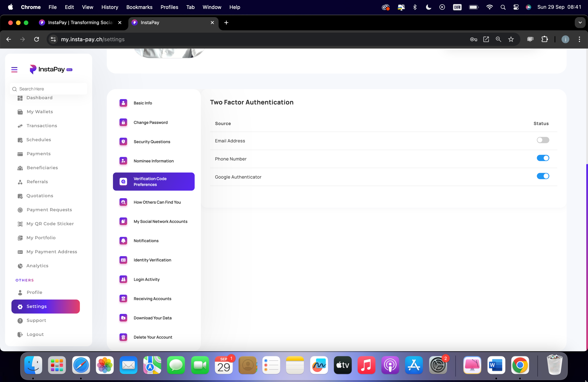Open the Change Password lock icon
This screenshot has width=588, height=382.
point(123,122)
